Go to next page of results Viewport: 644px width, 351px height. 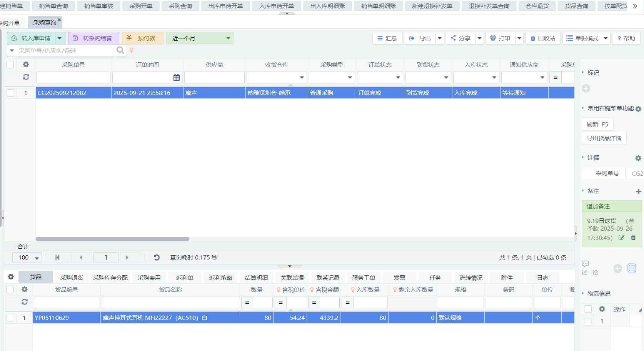coord(127,258)
